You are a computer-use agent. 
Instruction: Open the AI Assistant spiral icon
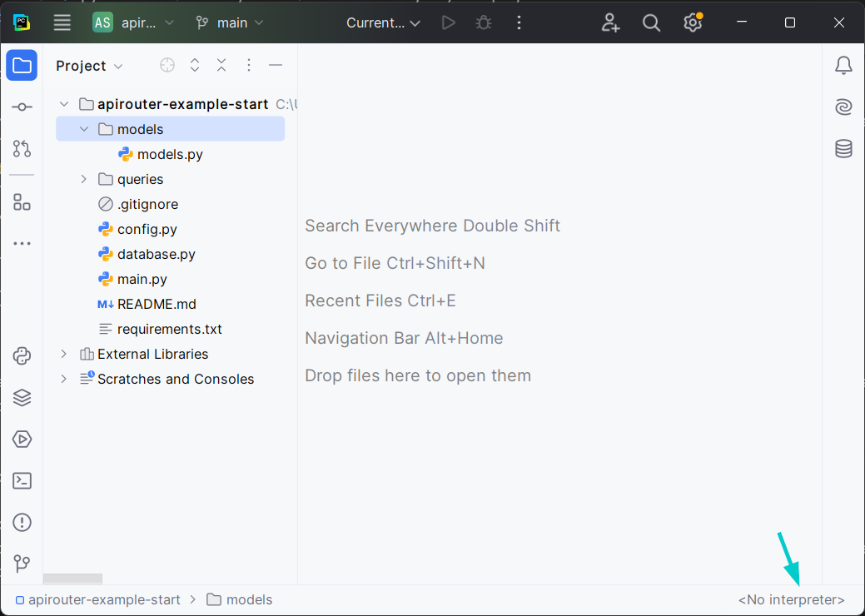843,107
